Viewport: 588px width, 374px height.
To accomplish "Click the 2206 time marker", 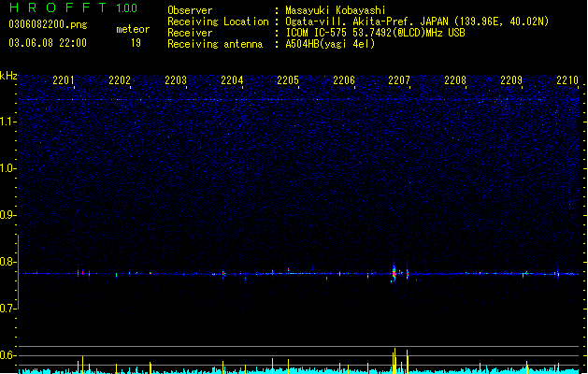I will tap(344, 80).
